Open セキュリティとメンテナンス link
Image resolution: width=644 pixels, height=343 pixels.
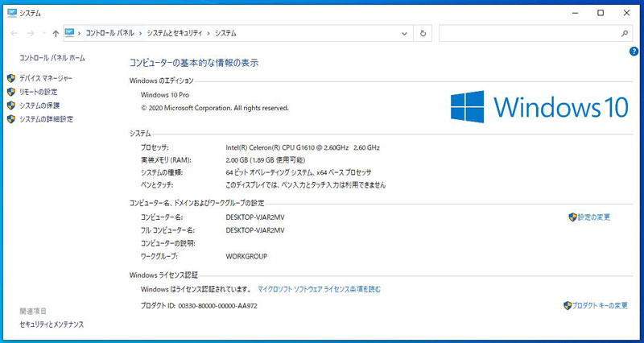pyautogui.click(x=52, y=324)
